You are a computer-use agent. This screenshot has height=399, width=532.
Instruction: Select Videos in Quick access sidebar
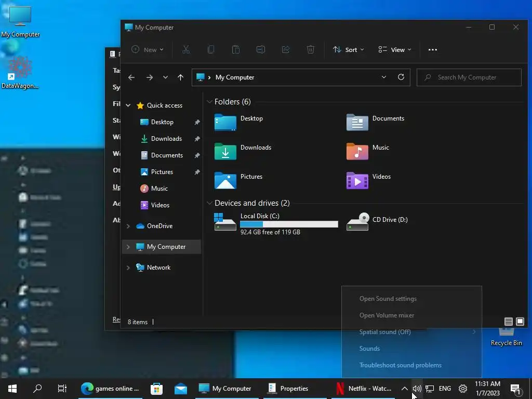160,205
